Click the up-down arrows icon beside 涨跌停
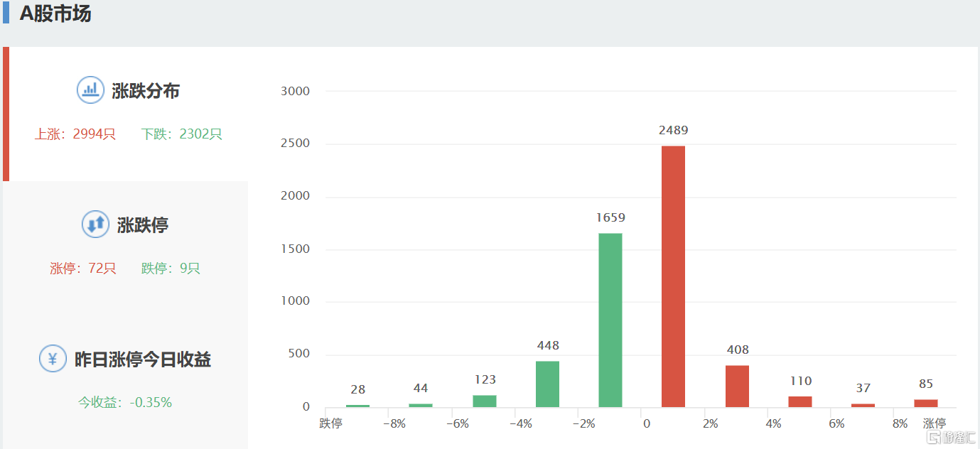 95,224
